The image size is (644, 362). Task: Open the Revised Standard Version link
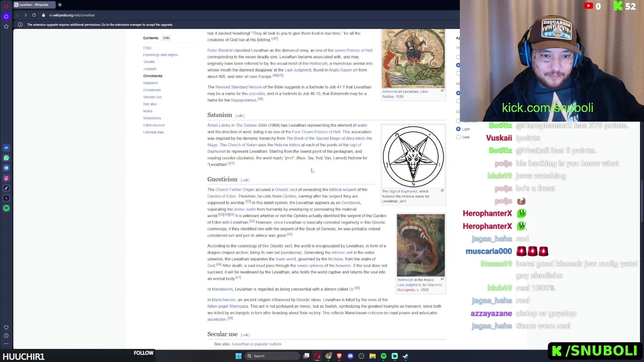click(x=238, y=87)
